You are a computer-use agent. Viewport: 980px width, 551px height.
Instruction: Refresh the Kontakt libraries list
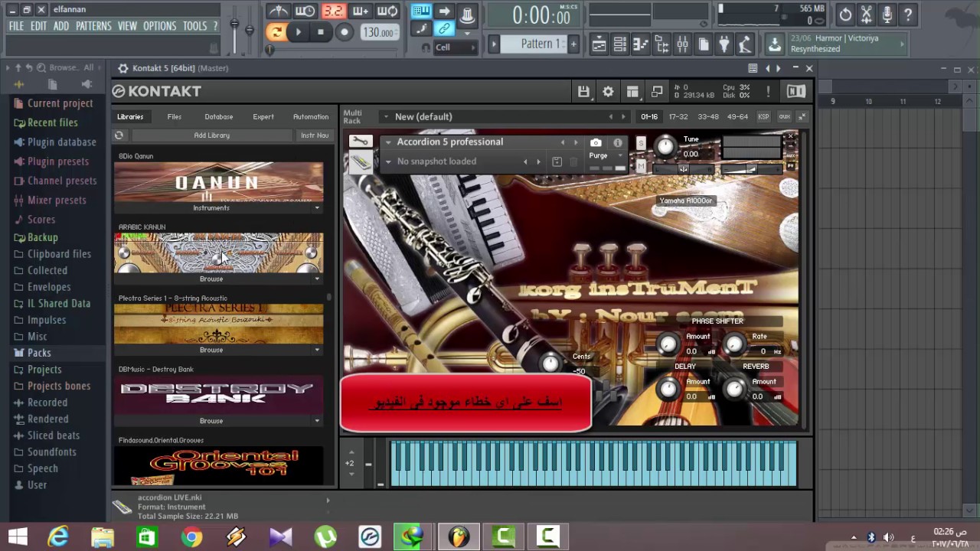pyautogui.click(x=119, y=135)
